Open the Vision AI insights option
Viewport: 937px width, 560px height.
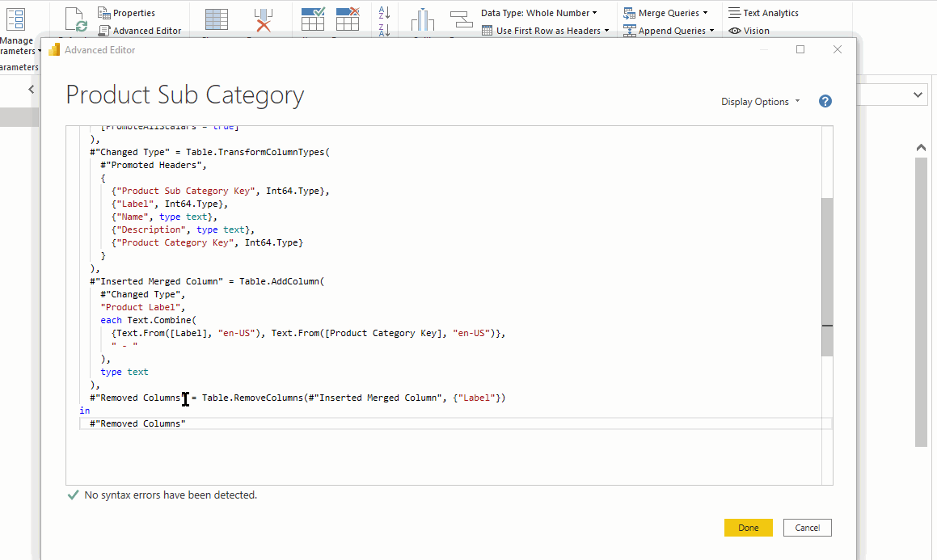click(749, 31)
